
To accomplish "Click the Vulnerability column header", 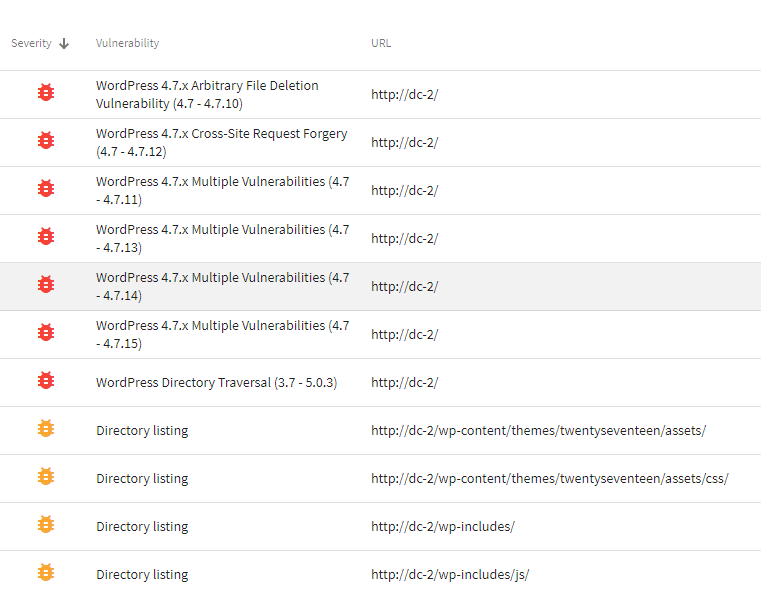I will pos(127,44).
